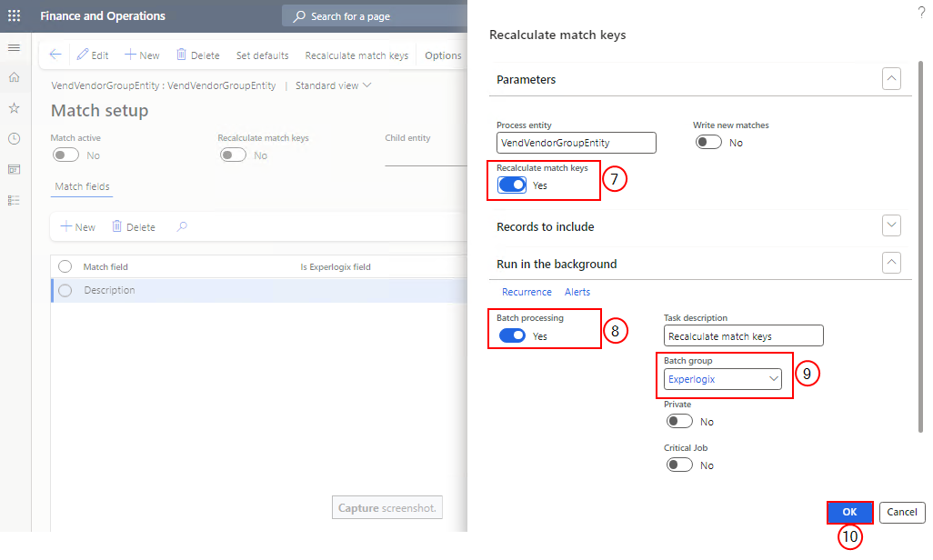
Task: Open the Recurrence link
Action: tap(527, 292)
